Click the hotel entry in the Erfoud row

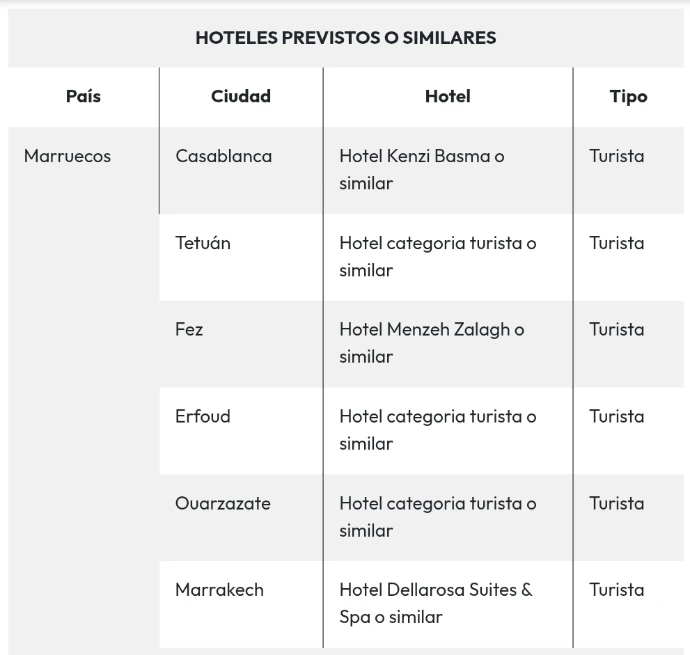[x=437, y=429]
